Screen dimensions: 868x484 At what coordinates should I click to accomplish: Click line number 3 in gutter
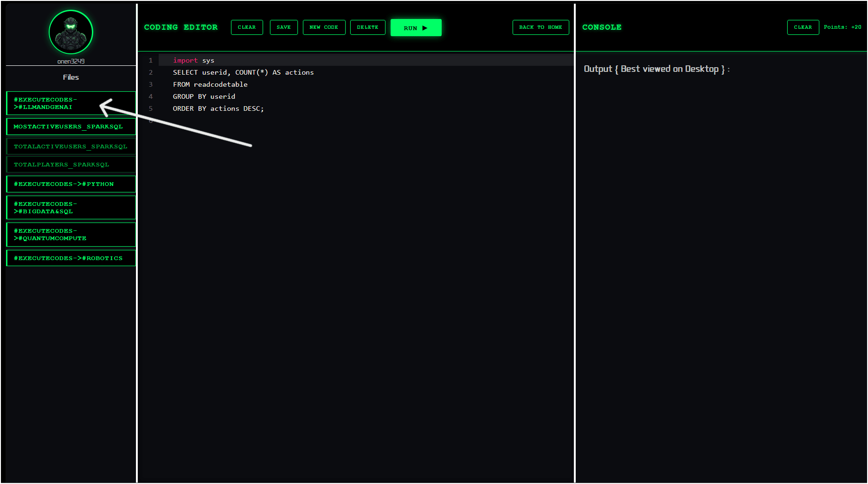(150, 84)
